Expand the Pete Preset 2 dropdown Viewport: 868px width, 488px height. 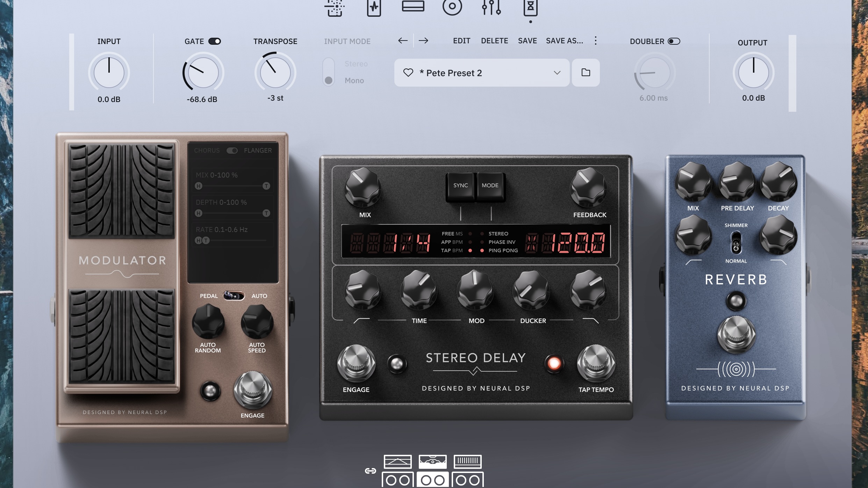557,73
